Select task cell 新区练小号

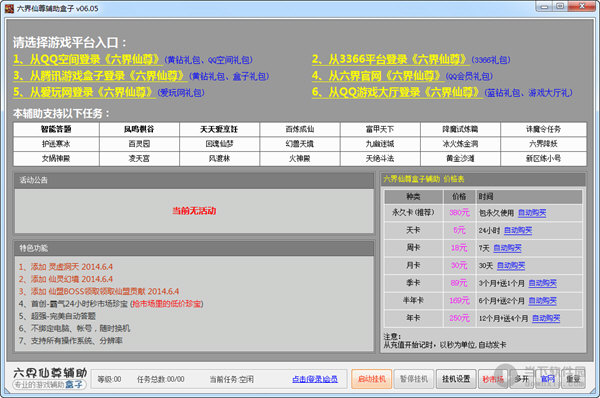click(x=543, y=158)
